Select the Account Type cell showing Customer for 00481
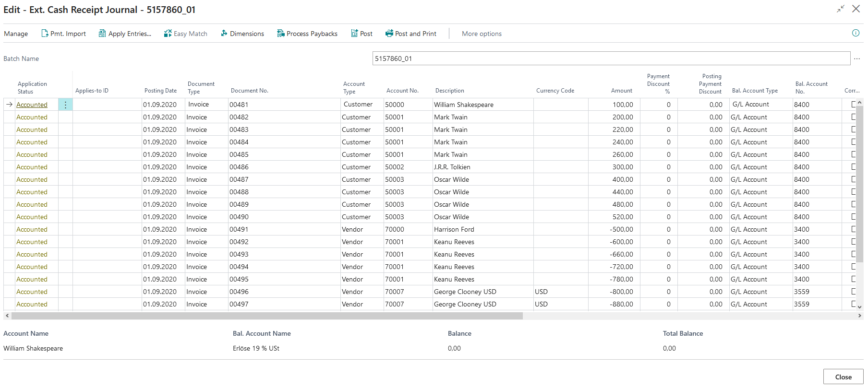Viewport: 868px width, 388px height. 362,105
